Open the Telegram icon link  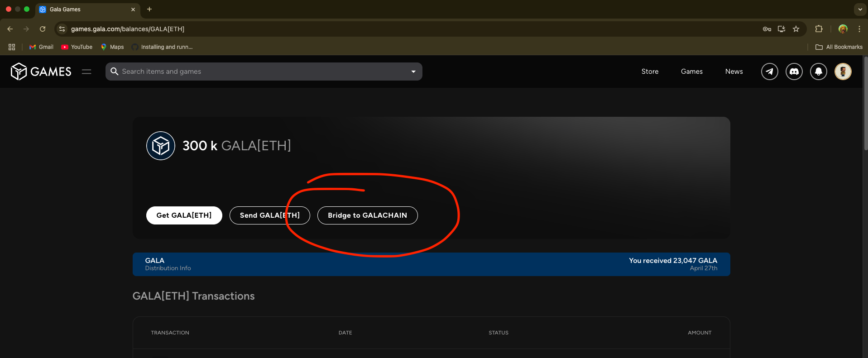(770, 72)
